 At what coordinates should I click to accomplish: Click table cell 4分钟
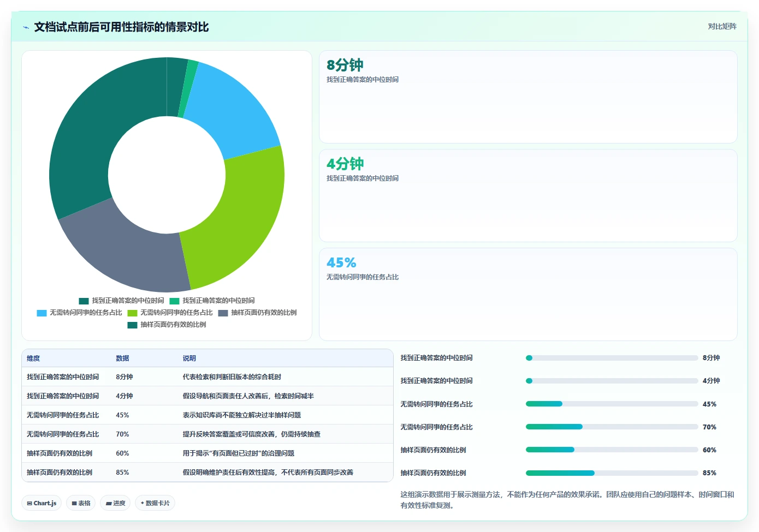(124, 396)
